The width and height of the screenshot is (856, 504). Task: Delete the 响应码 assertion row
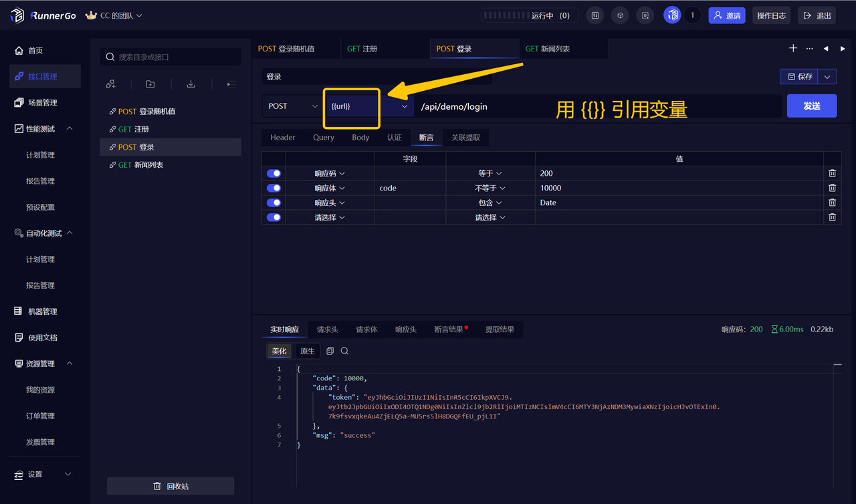832,172
